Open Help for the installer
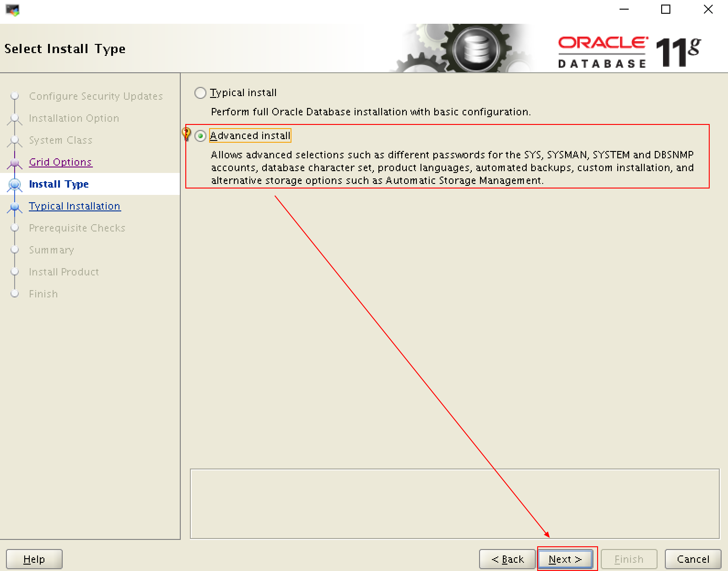The width and height of the screenshot is (728, 571). (34, 559)
